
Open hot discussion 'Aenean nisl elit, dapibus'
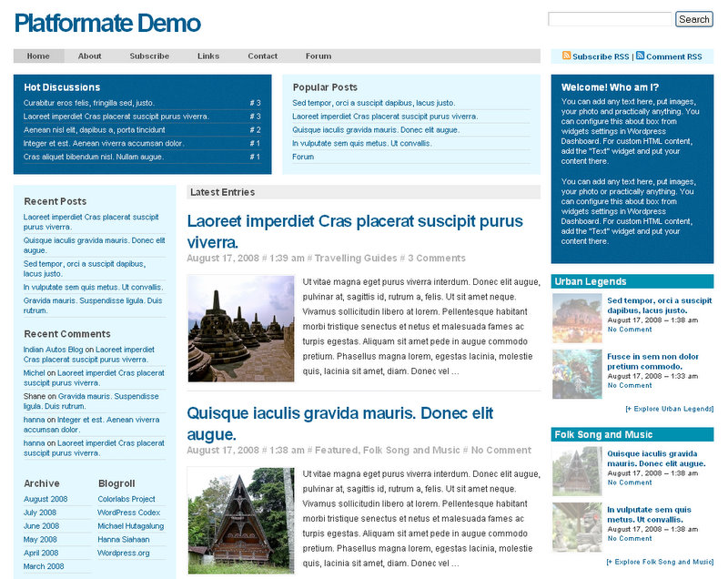click(95, 130)
